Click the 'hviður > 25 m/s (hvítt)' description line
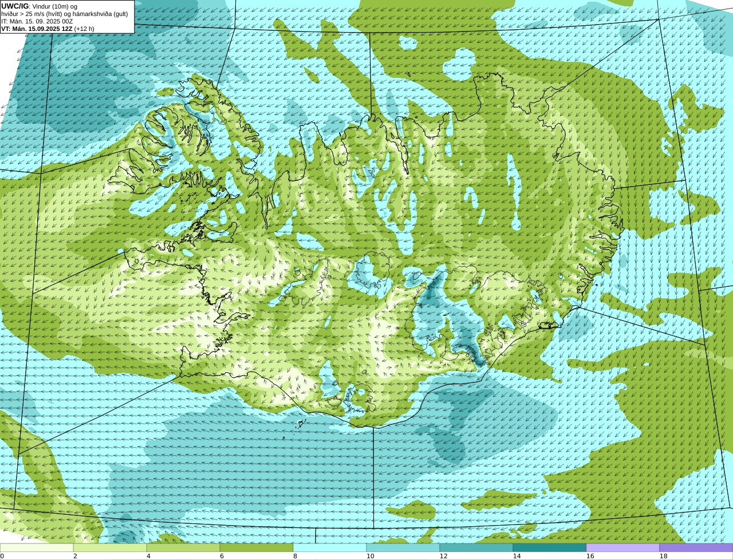 tap(65, 14)
